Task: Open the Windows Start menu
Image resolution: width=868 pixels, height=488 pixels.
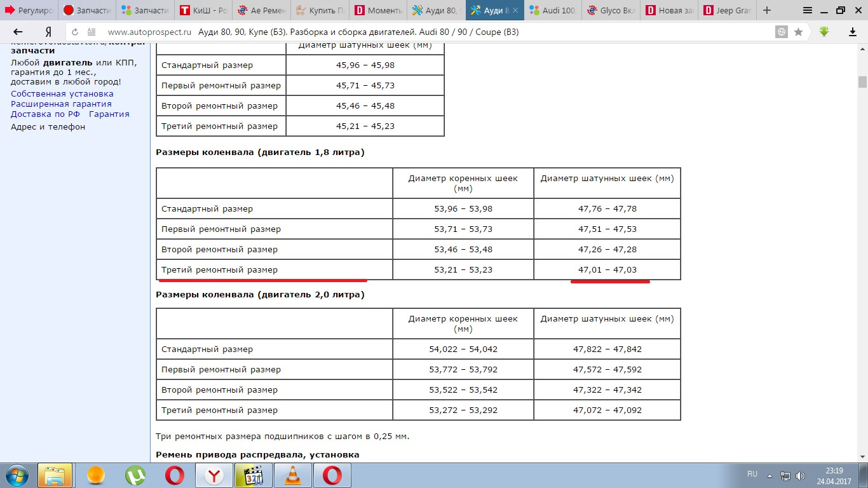Action: point(17,475)
